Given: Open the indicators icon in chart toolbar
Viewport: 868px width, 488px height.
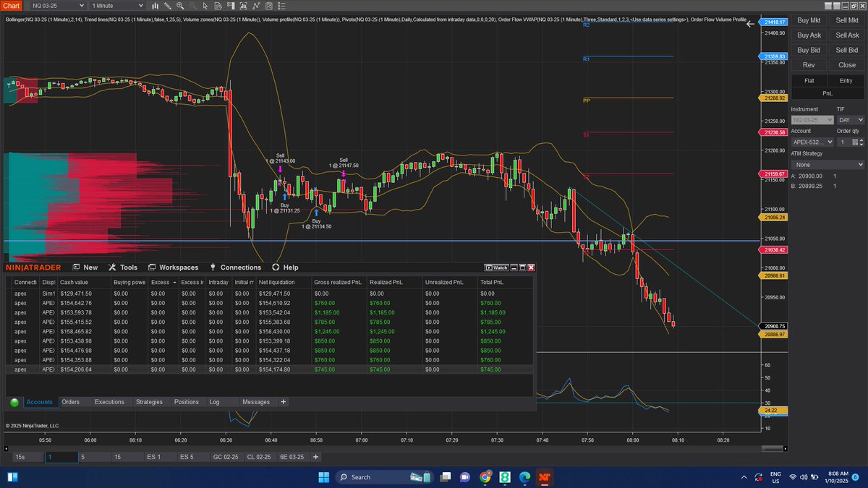Looking at the screenshot, I should click(244, 6).
